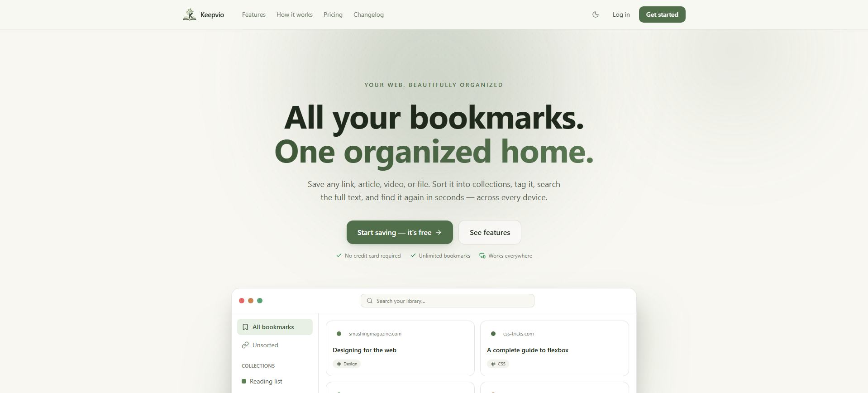Open the Reading list collection
The image size is (868, 393).
275,381
